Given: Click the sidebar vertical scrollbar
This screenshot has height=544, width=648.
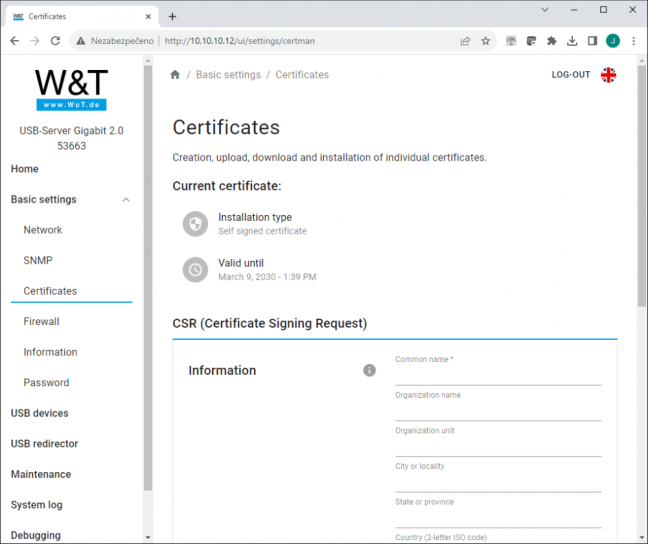Looking at the screenshot, I should point(148,278).
